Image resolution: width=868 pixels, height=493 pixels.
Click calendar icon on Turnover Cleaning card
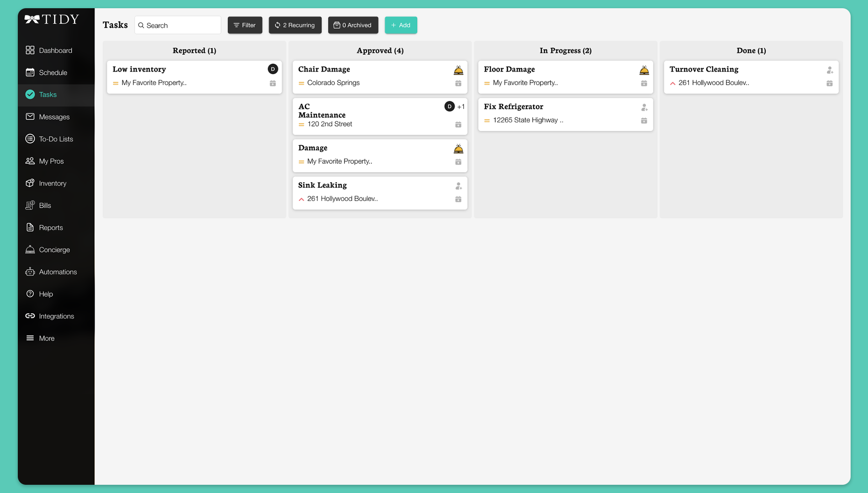pos(830,84)
